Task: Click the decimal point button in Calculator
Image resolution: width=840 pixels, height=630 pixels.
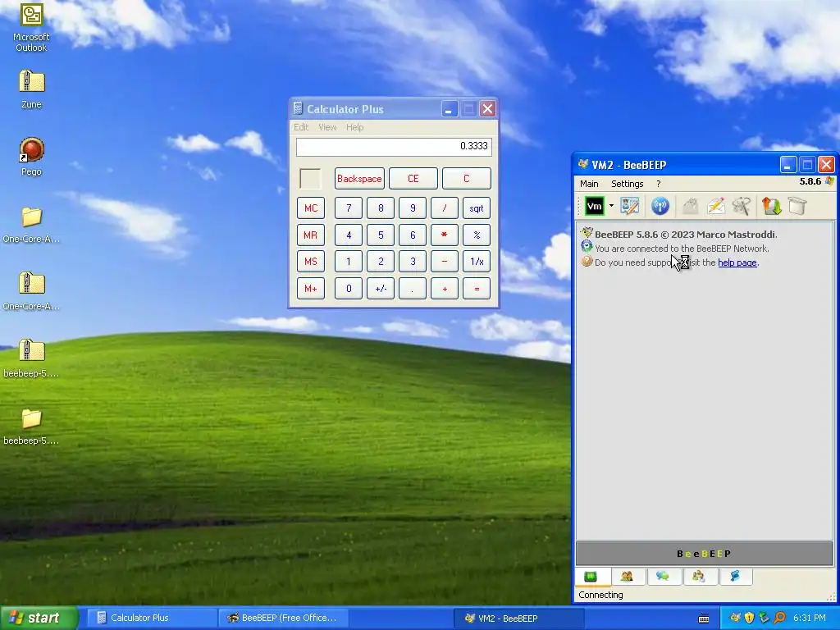Action: (x=413, y=288)
